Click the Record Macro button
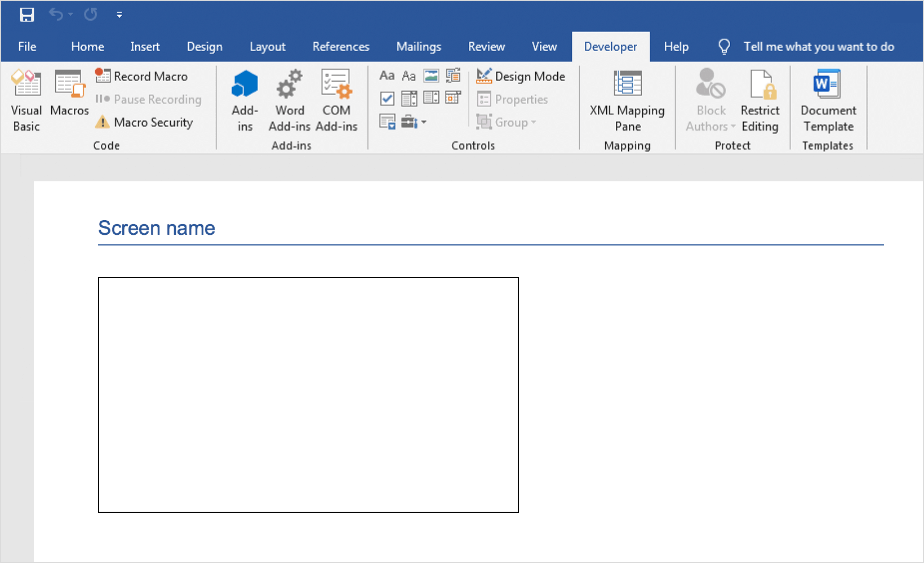924x563 pixels. pos(142,77)
